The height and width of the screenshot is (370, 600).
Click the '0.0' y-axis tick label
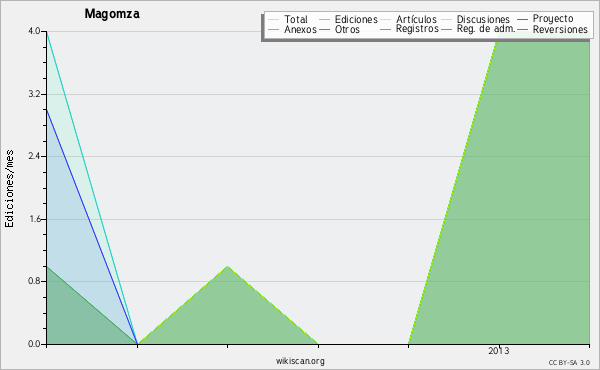point(34,344)
